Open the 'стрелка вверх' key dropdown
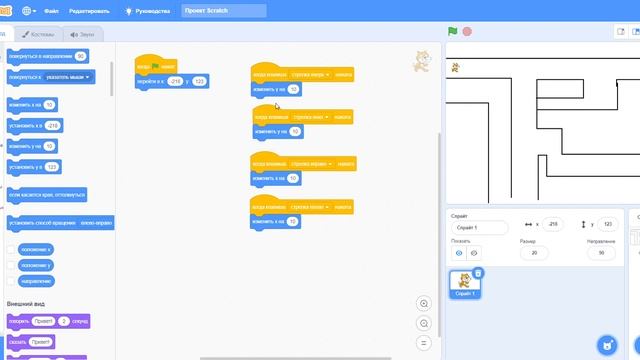 point(311,75)
